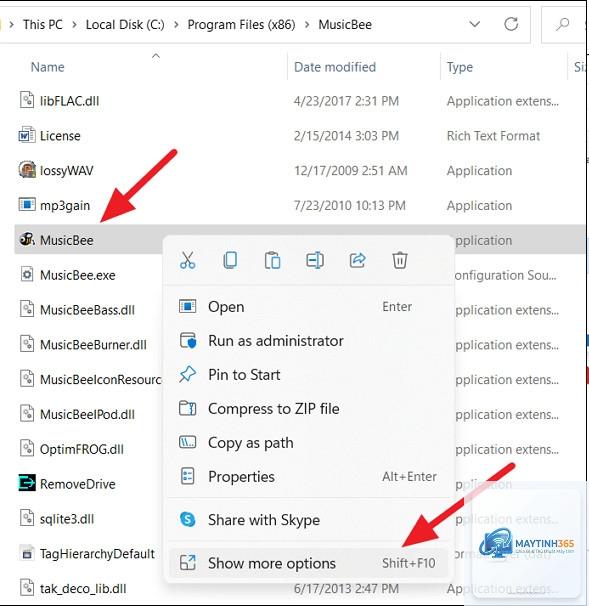This screenshot has width=589, height=606.
Task: Click the Share icon in context menu
Action: point(357,260)
